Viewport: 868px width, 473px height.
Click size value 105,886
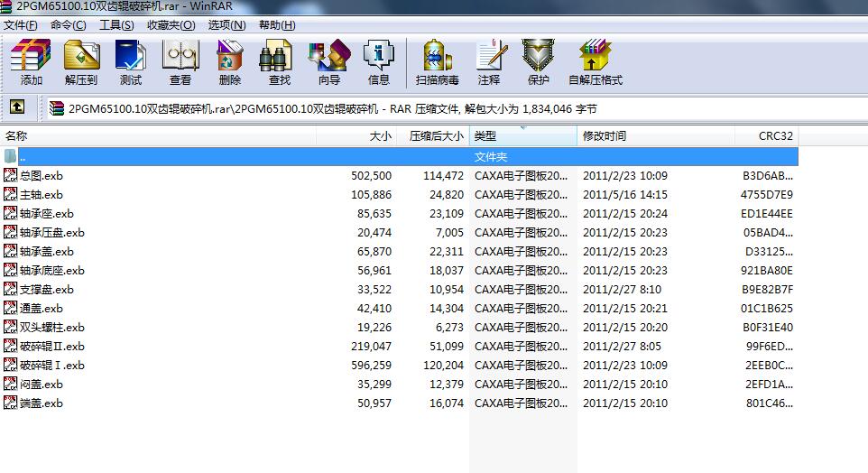[x=371, y=194]
